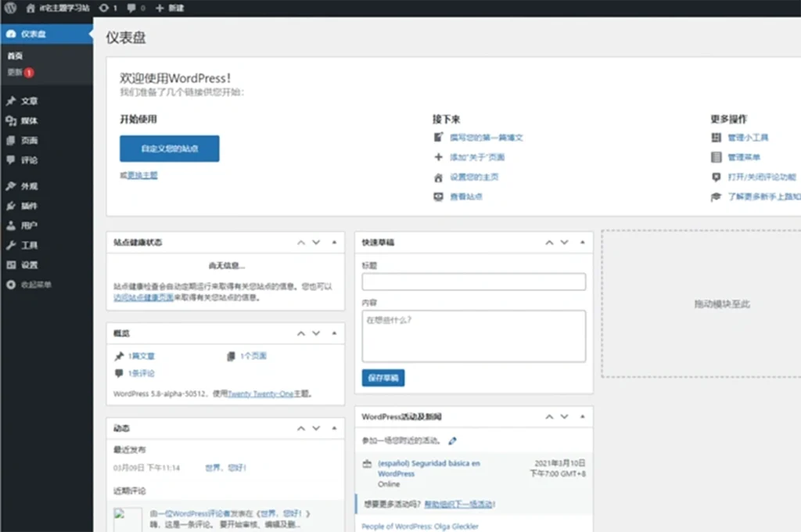The width and height of the screenshot is (801, 532).
Task: Collapse the WordPress活动及新闻 panel
Action: 582,416
